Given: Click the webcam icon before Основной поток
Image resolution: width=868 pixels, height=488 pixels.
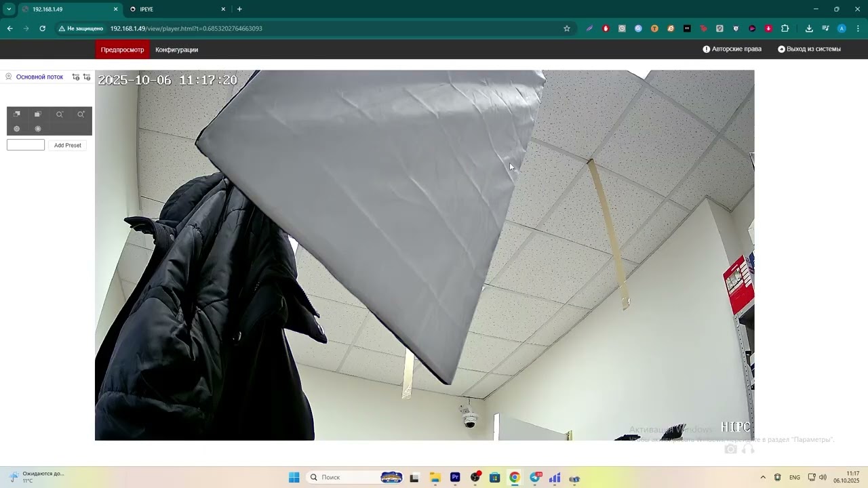Looking at the screenshot, I should click(9, 77).
